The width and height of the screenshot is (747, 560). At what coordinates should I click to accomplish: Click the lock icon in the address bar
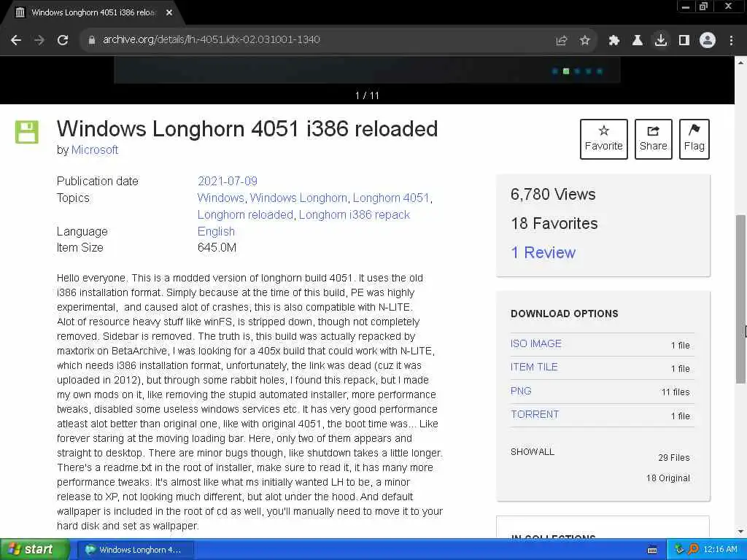92,39
